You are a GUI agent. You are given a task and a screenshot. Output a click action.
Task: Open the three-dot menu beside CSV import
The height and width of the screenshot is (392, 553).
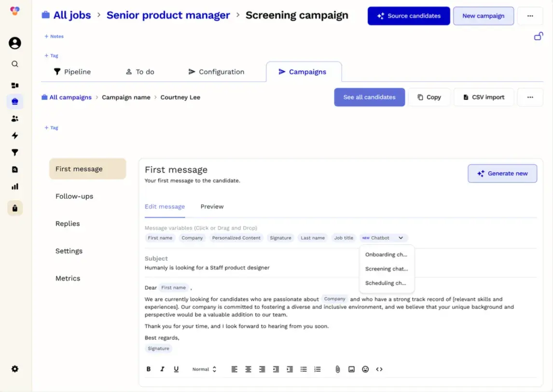[x=530, y=97]
